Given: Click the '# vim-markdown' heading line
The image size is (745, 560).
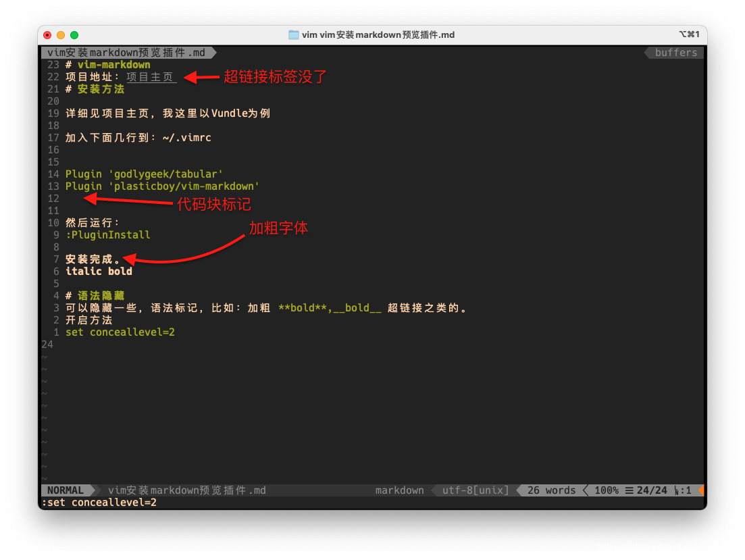Looking at the screenshot, I should click(x=108, y=65).
